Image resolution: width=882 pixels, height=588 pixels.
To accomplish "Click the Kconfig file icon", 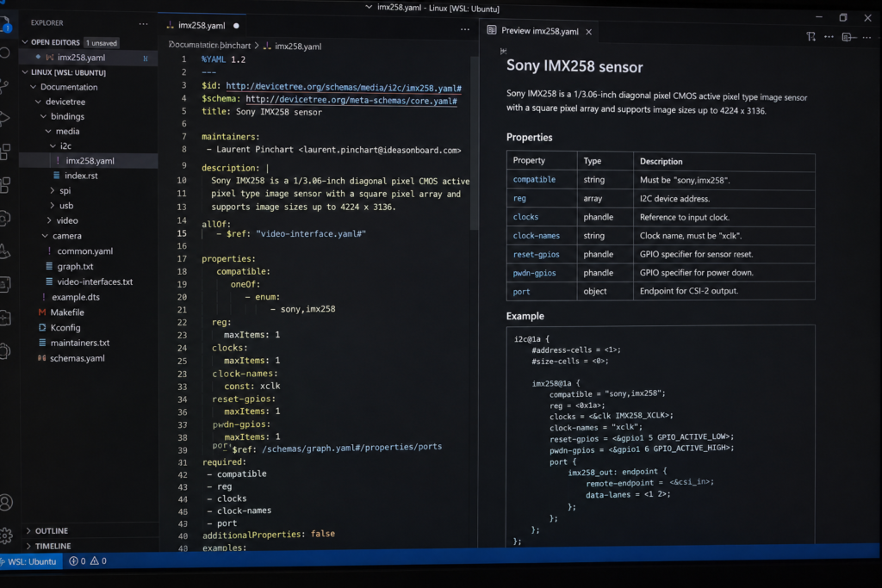I will pos(42,327).
